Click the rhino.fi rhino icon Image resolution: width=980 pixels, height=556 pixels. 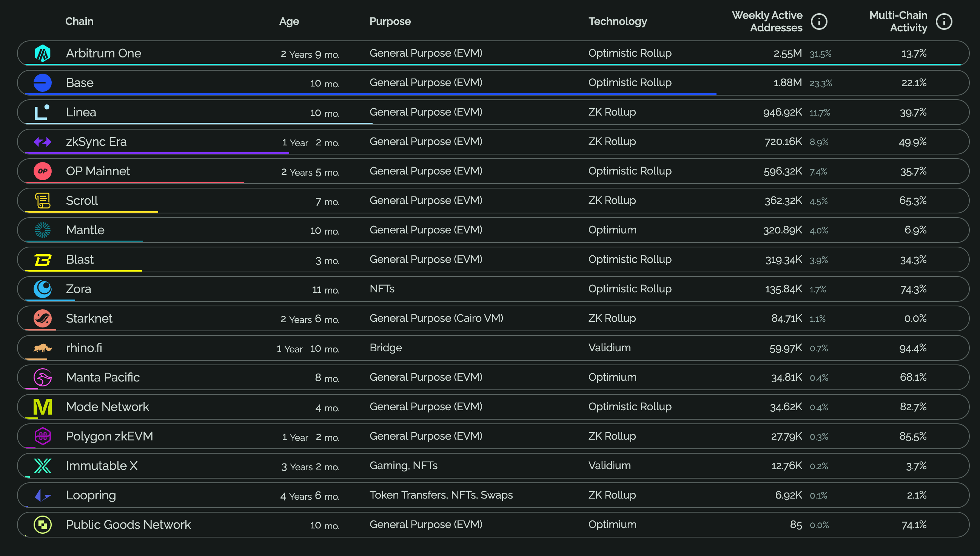[x=42, y=348]
